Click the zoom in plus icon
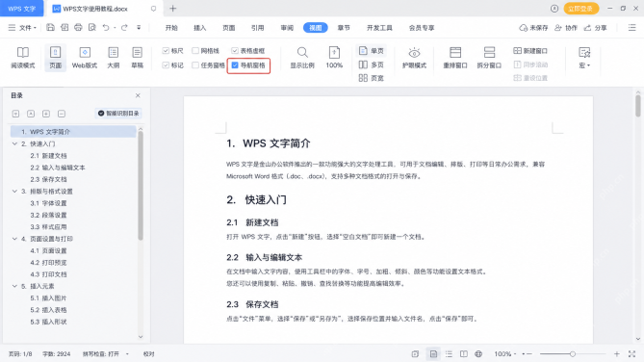This screenshot has width=644, height=362. click(616, 353)
